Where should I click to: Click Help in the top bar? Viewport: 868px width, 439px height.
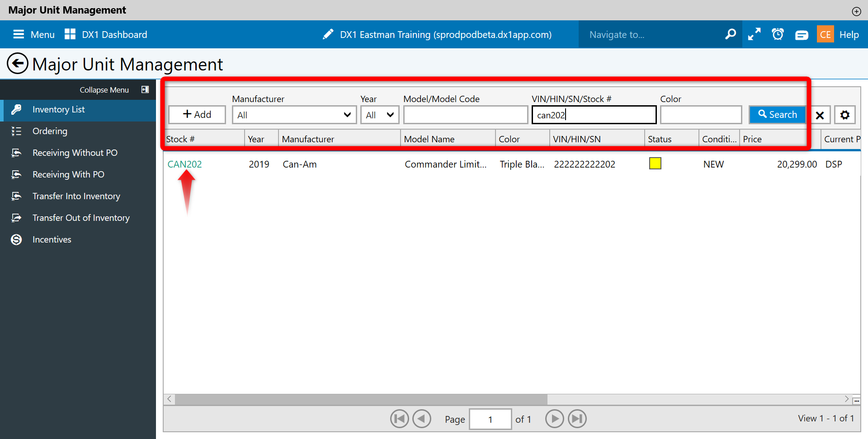click(x=849, y=35)
